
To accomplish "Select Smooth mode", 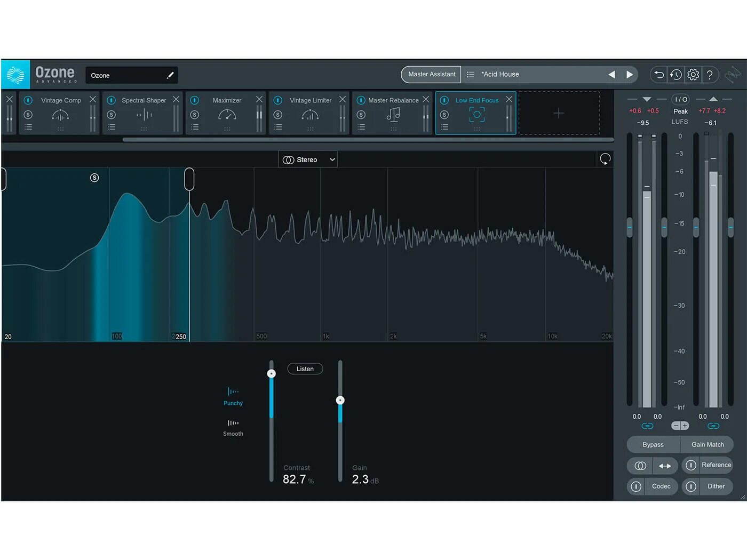I will (233, 428).
